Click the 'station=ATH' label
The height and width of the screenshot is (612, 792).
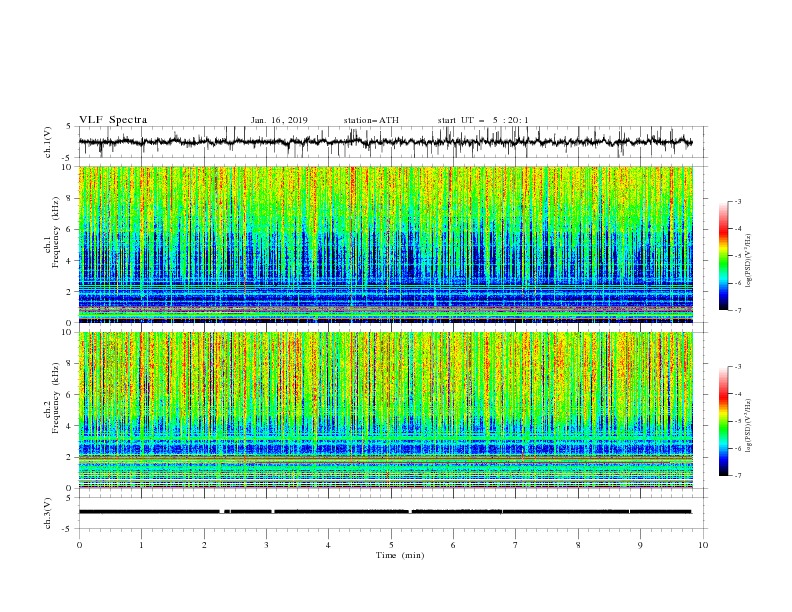click(x=371, y=120)
